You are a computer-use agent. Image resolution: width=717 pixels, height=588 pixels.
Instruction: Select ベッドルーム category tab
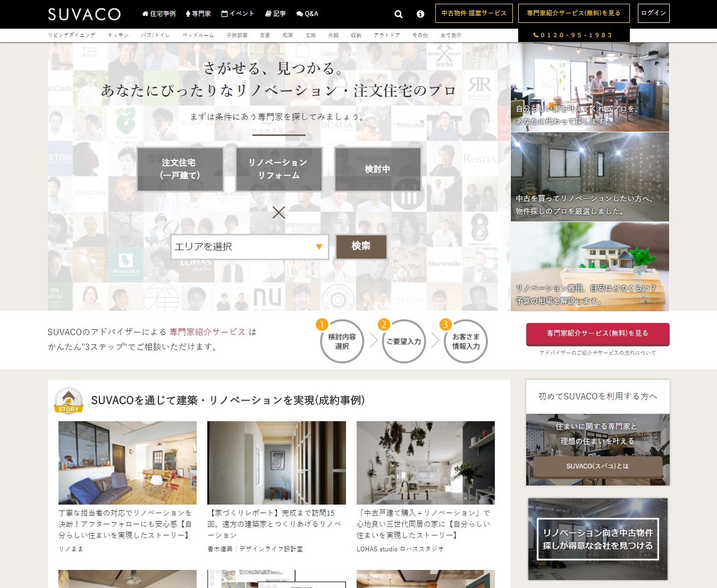(198, 35)
